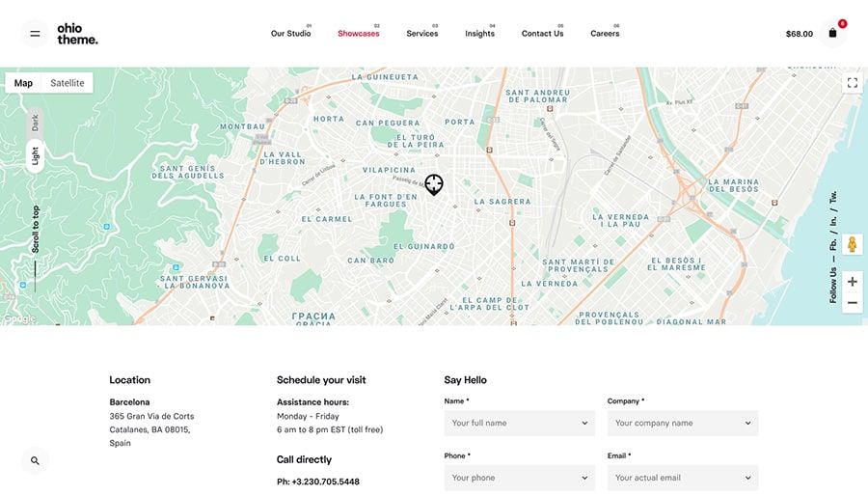The height and width of the screenshot is (496, 868).
Task: Open the Services menu item
Action: pyautogui.click(x=421, y=34)
